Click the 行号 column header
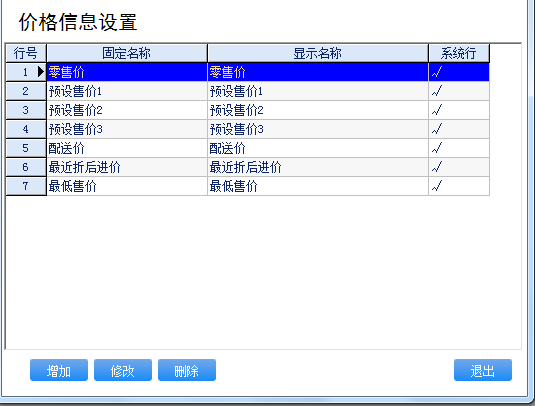 [x=26, y=53]
